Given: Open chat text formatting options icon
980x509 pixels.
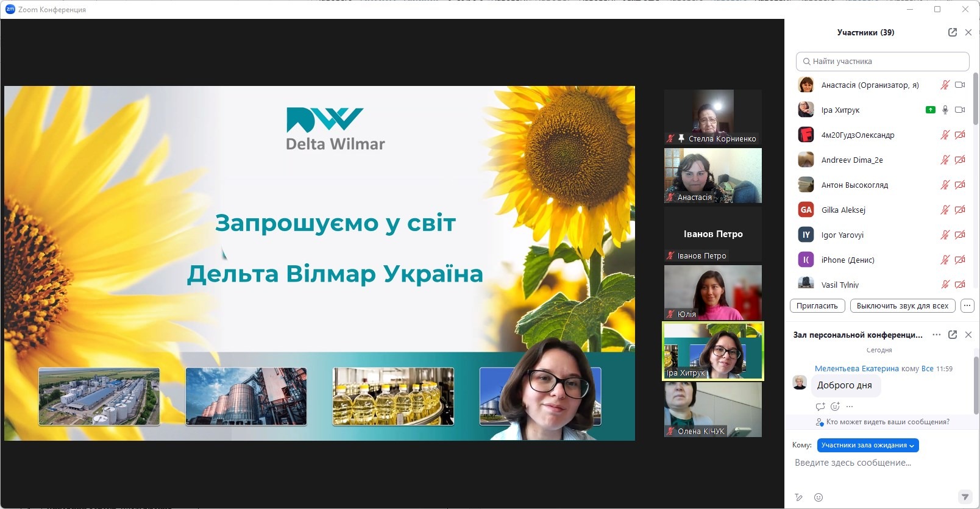Looking at the screenshot, I should coord(799,497).
